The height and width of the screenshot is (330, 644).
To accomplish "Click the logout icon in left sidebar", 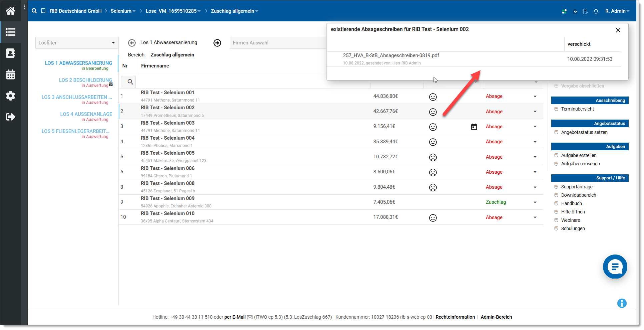I will pos(10,117).
